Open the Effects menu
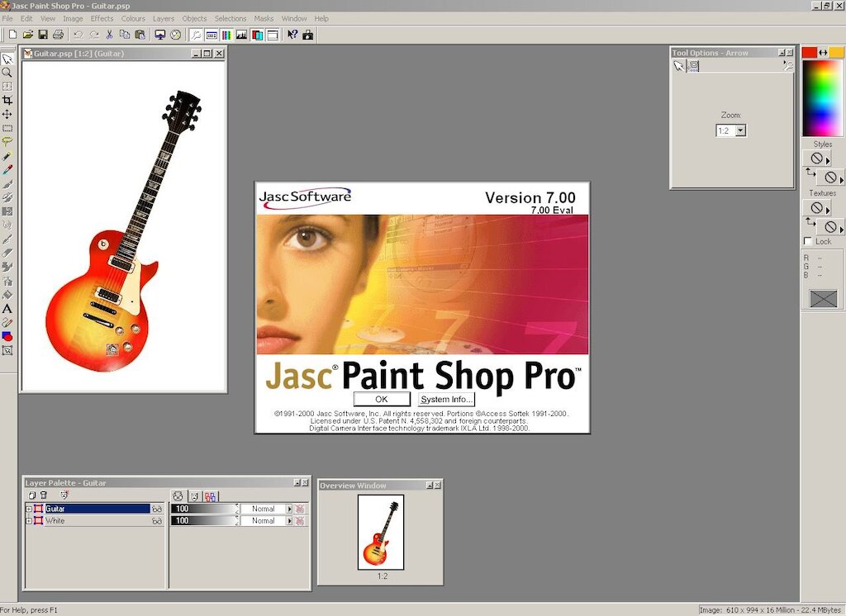 (102, 18)
